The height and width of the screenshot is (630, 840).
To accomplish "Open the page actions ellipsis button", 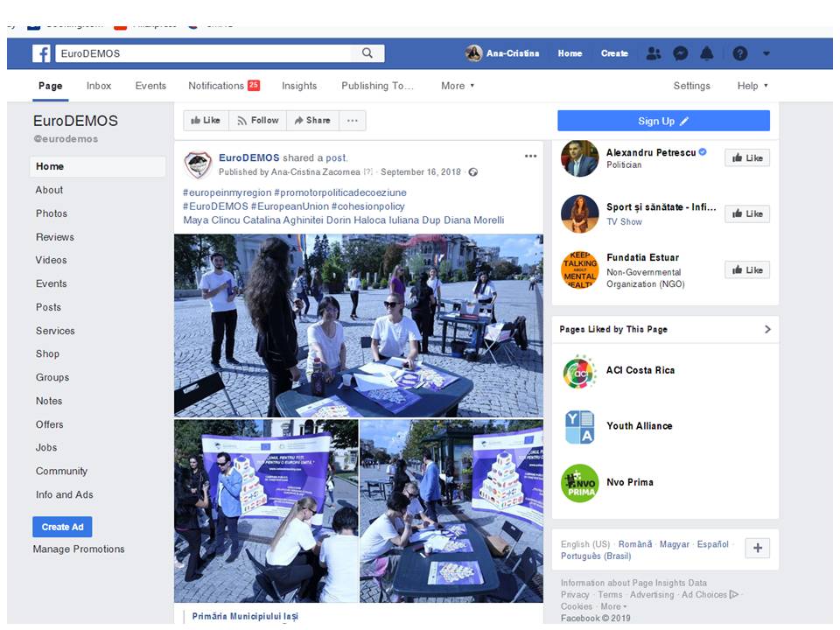I will 352,121.
